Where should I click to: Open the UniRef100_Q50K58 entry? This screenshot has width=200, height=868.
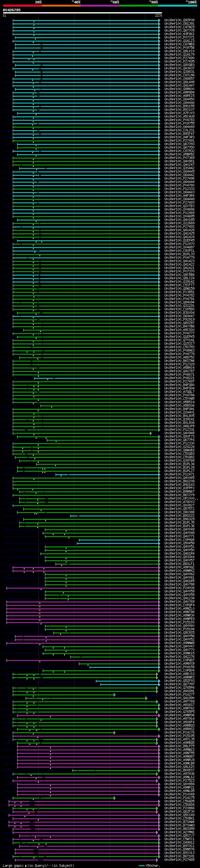[179, 543]
